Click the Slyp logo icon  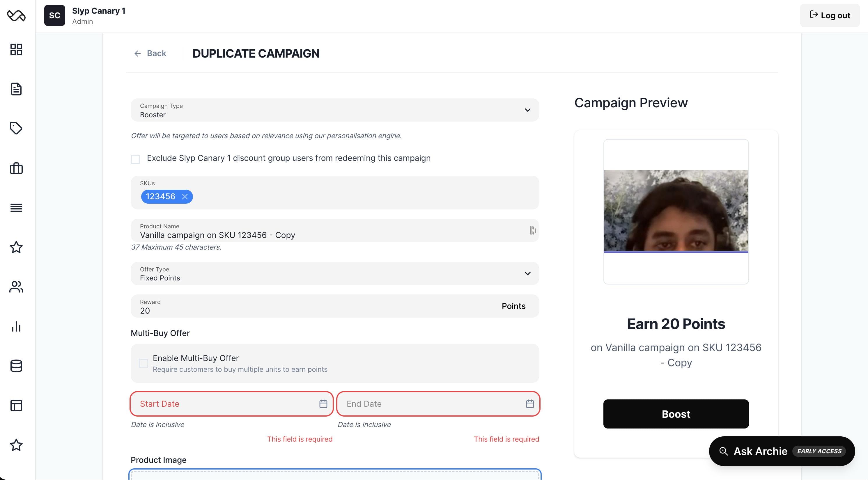(x=16, y=15)
